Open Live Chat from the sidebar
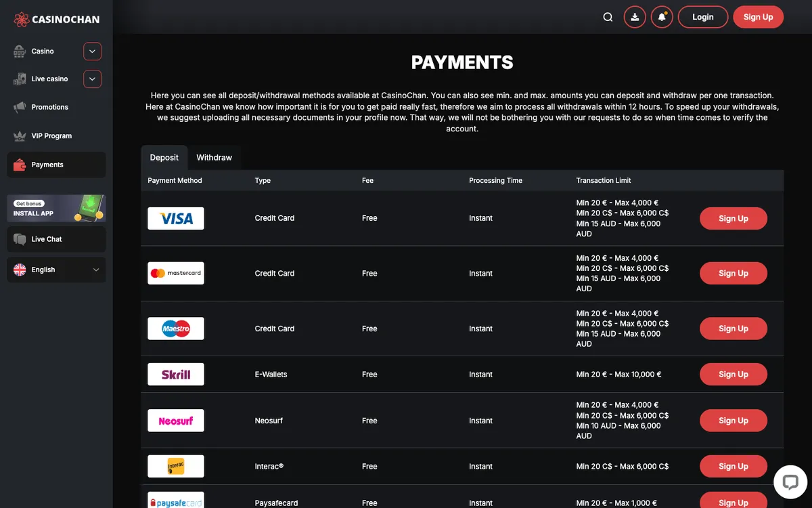Screen dimensions: 812x508 (x=56, y=239)
